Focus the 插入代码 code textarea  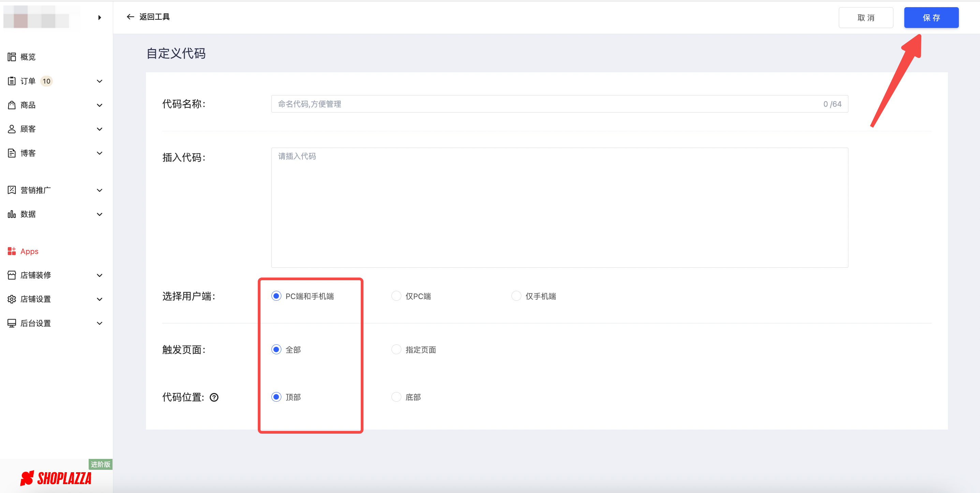(559, 207)
